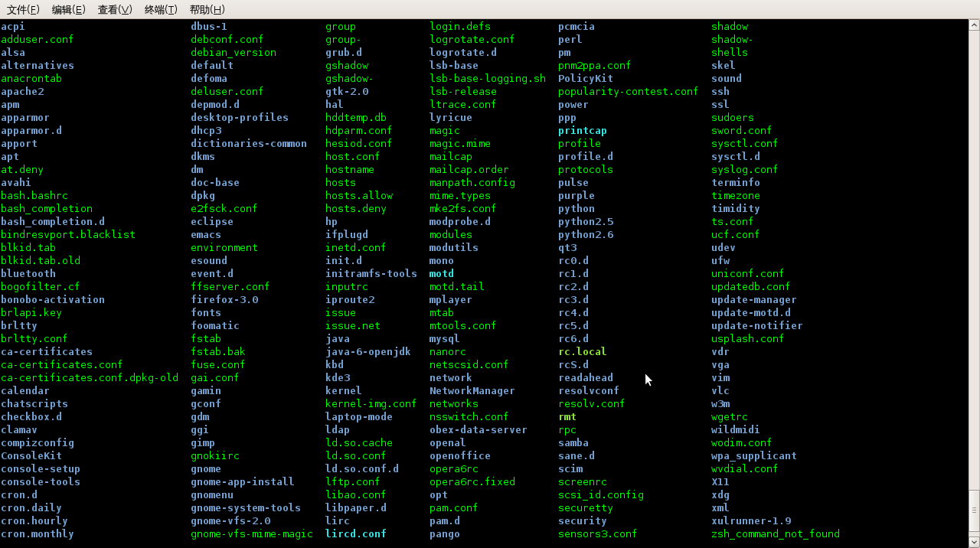
Task: Click the rmt entry
Action: [567, 416]
